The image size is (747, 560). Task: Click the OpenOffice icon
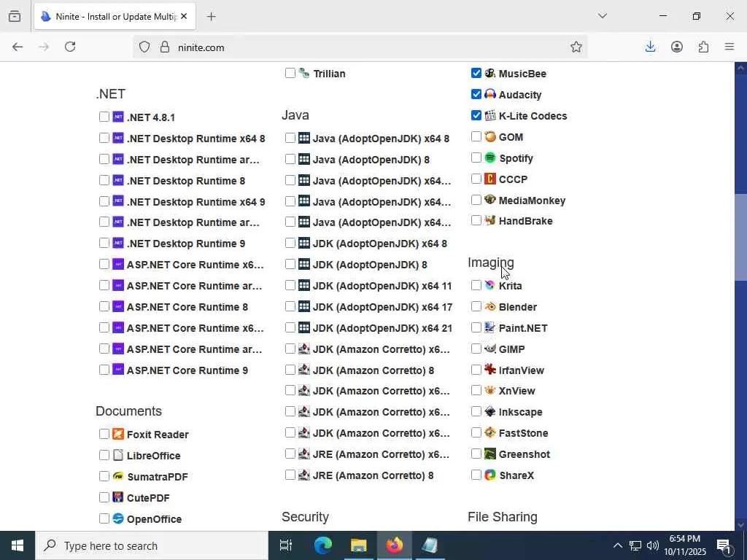click(x=118, y=518)
